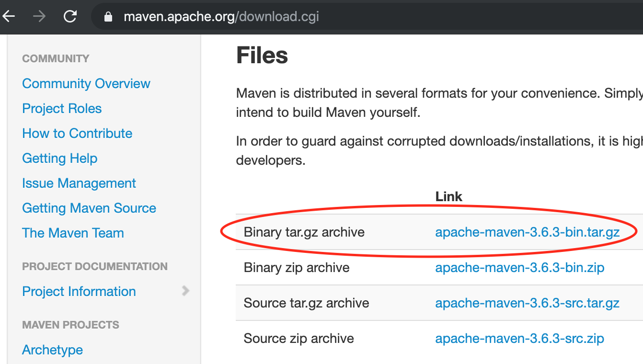Viewport: 643px width, 364px height.
Task: Expand the Project Information submenu chevron
Action: (186, 291)
